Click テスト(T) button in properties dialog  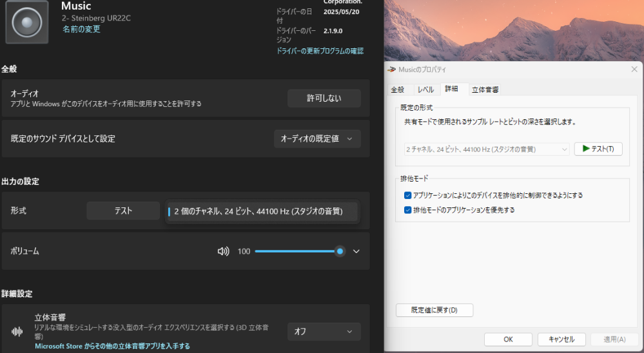[x=598, y=149]
